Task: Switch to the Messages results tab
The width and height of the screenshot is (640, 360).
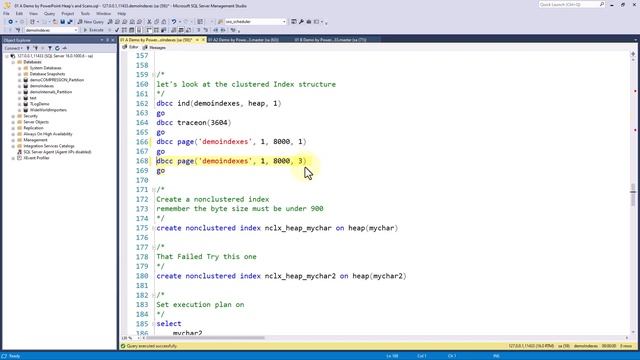Action: (x=154, y=48)
